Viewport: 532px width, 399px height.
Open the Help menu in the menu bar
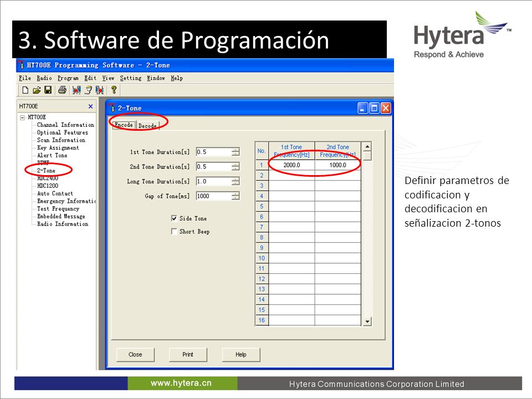click(177, 78)
